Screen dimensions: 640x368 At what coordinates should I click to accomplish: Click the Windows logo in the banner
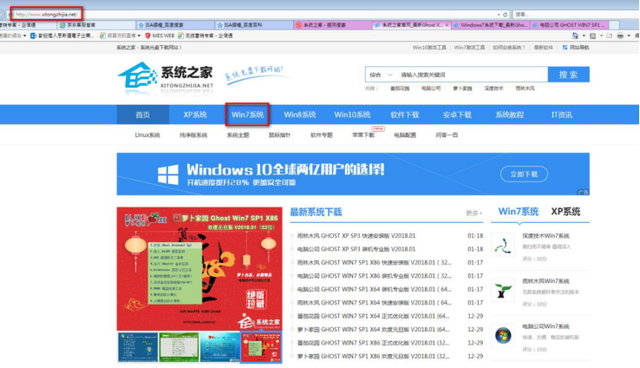pyautogui.click(x=168, y=175)
